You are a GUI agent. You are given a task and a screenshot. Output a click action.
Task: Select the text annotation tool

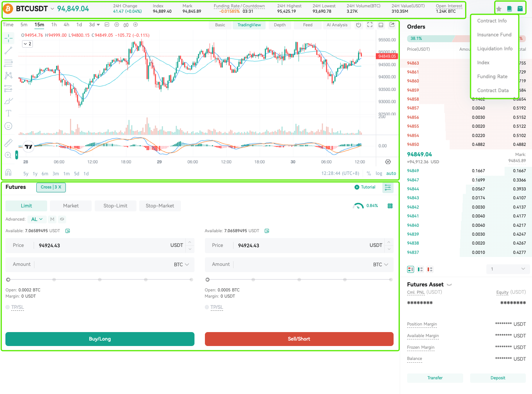(x=9, y=113)
